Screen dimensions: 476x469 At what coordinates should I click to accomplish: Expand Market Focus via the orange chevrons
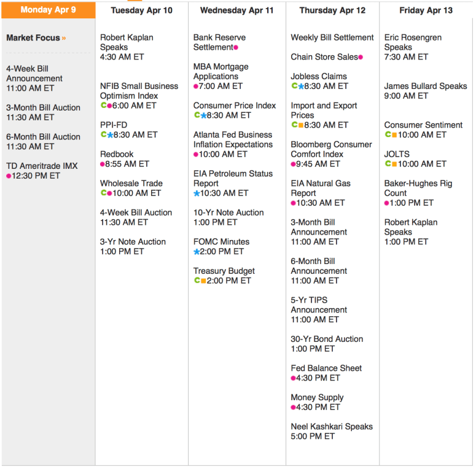tap(64, 38)
